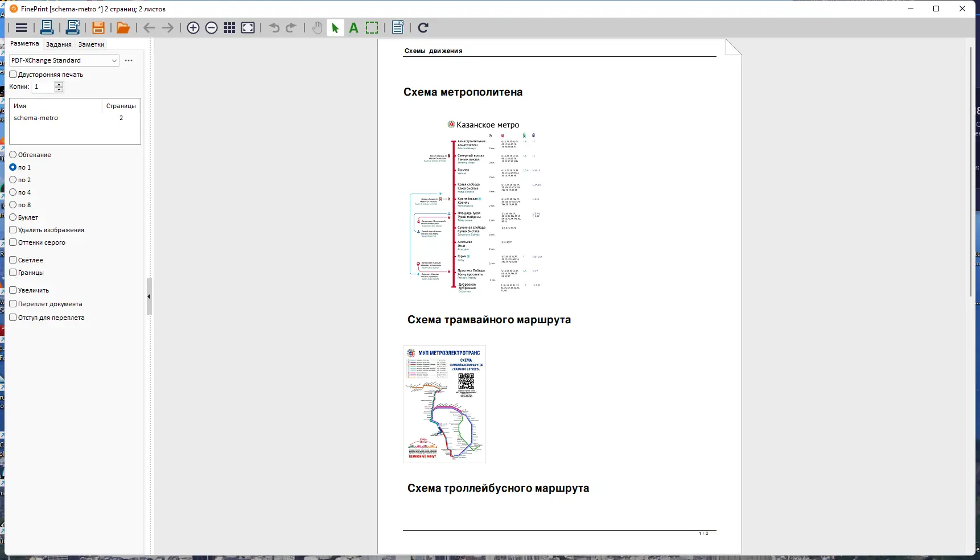
Task: Select the green A text tool
Action: coord(353,28)
